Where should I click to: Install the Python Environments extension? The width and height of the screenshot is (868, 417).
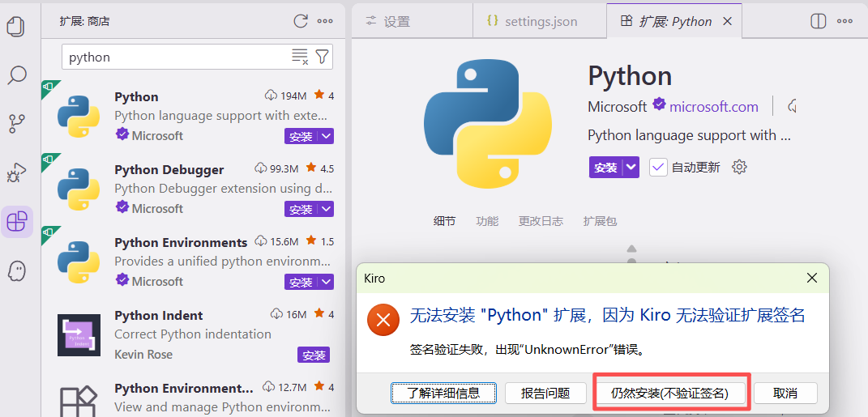[x=301, y=282]
